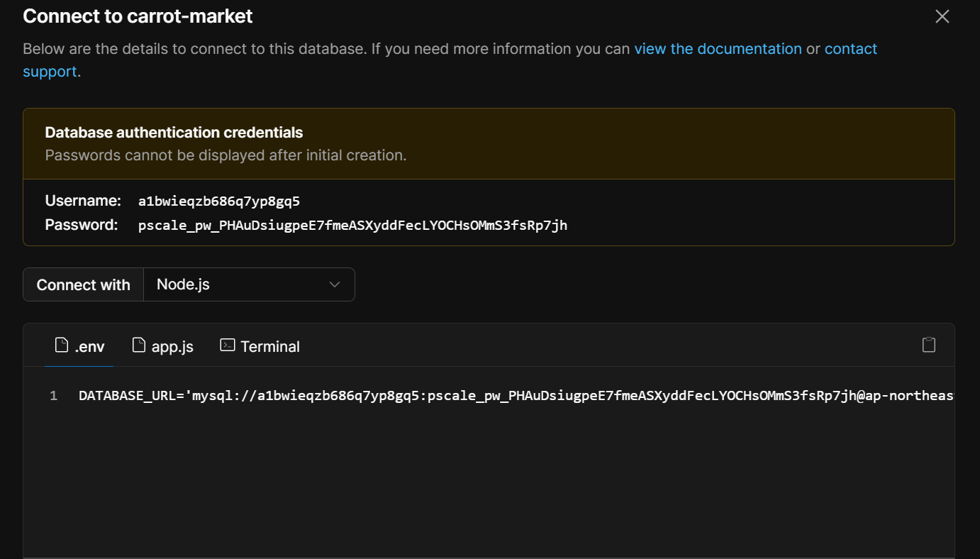Screen dimensions: 980x559
Task: Click line number 1 in code gutter
Action: point(54,396)
